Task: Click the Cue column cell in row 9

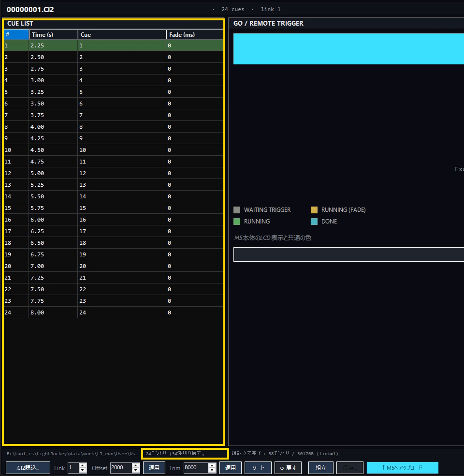Action: (122, 138)
